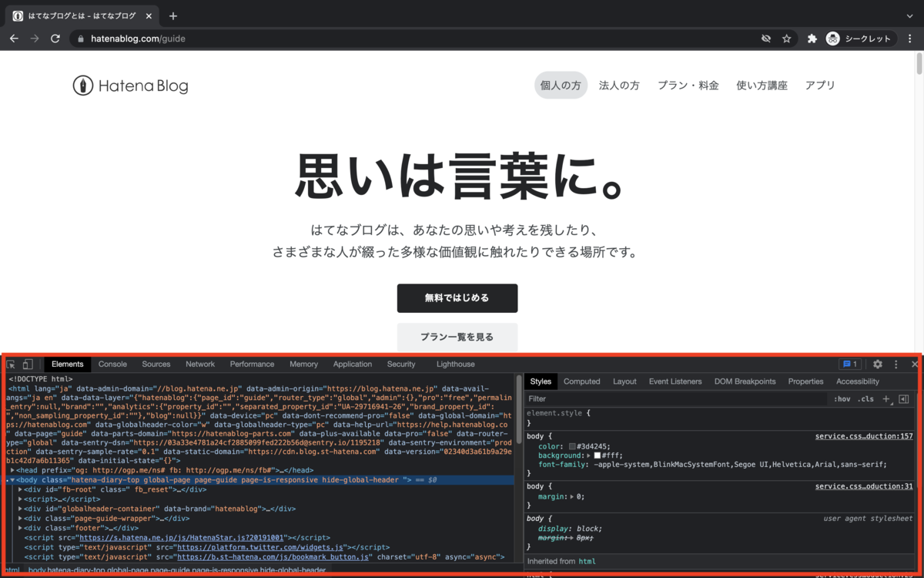
Task: Switch to the Layout pane tab
Action: pos(624,381)
